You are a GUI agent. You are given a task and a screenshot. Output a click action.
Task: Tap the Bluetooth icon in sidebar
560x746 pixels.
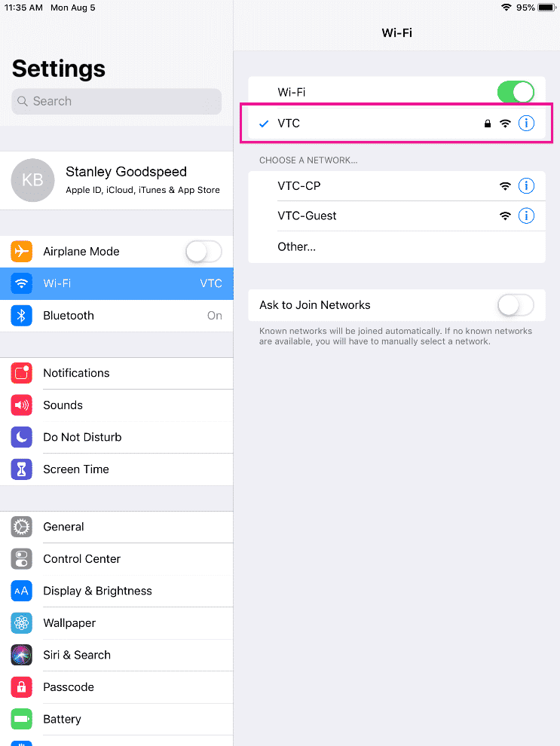pyautogui.click(x=21, y=316)
